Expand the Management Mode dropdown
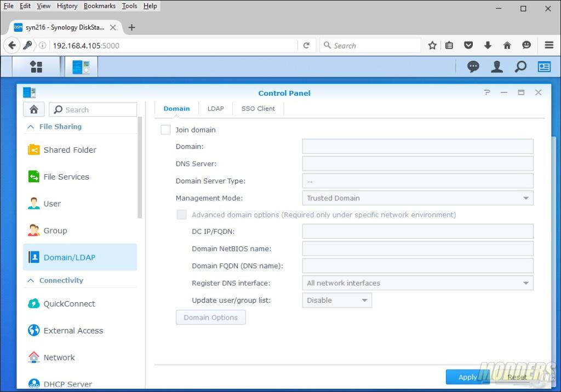Screen dimensions: 561x392 [x=417, y=198]
